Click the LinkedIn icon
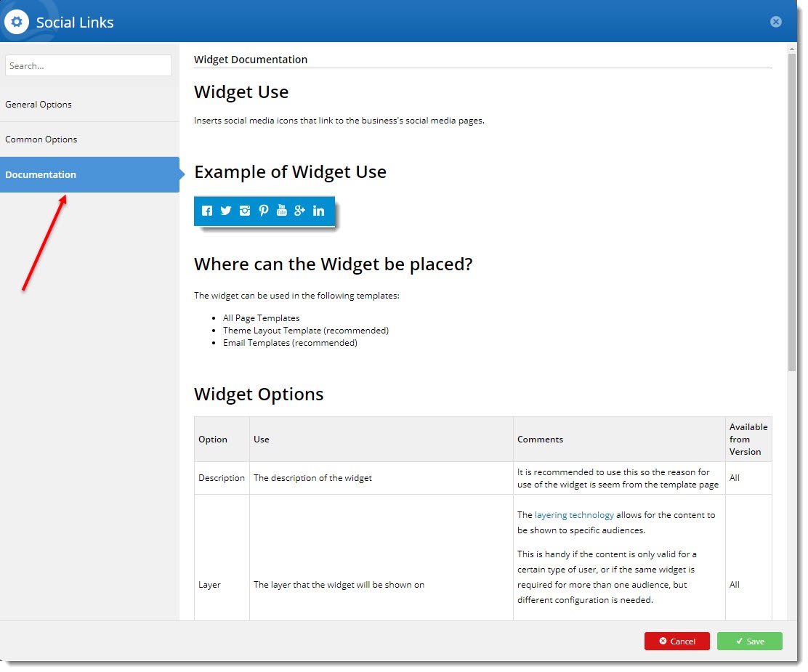808x672 pixels. click(x=318, y=211)
